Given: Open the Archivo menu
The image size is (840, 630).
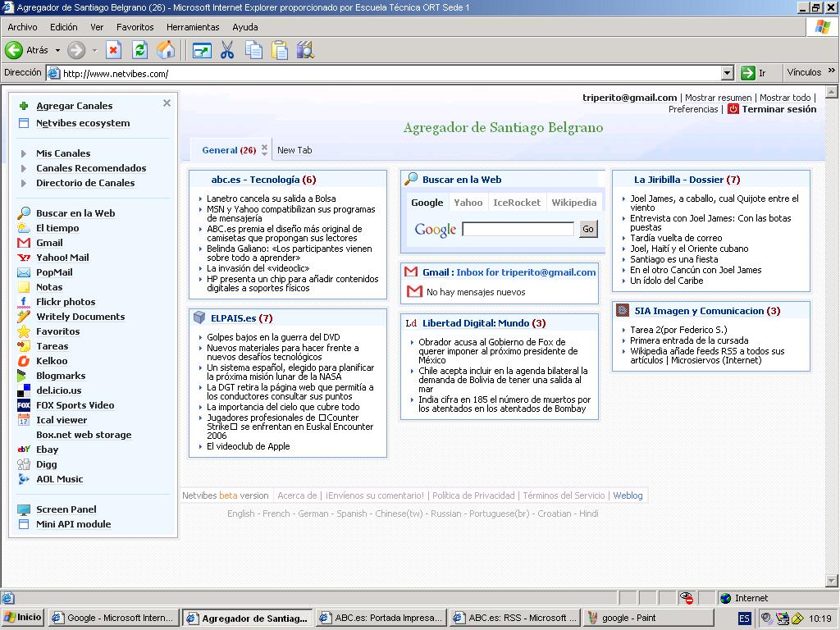Looking at the screenshot, I should tap(22, 27).
